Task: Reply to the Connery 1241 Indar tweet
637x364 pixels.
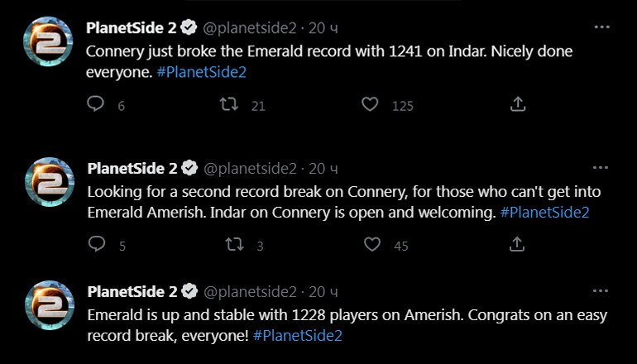Action: (x=95, y=104)
